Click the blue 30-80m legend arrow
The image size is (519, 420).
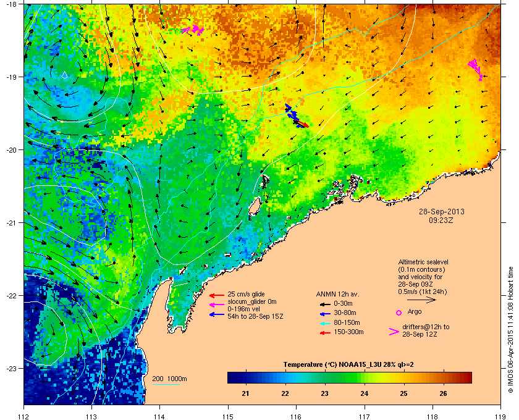point(325,314)
